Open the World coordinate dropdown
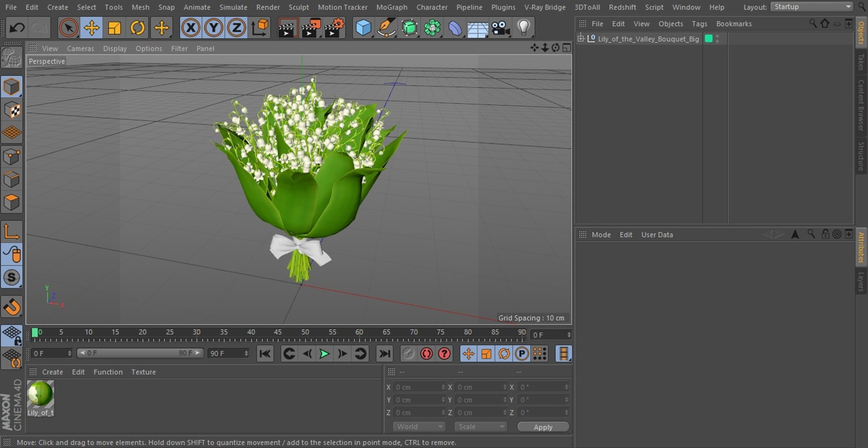This screenshot has width=868, height=448. 419,427
